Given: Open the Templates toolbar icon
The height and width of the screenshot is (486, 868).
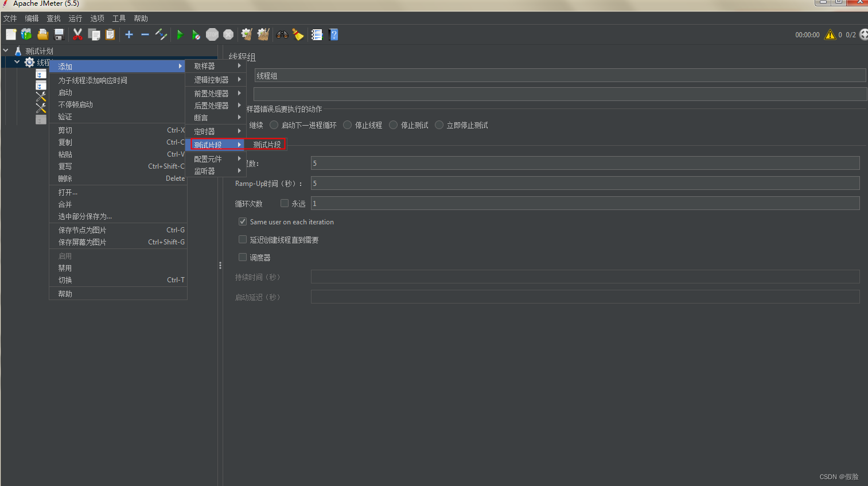Looking at the screenshot, I should [x=26, y=34].
